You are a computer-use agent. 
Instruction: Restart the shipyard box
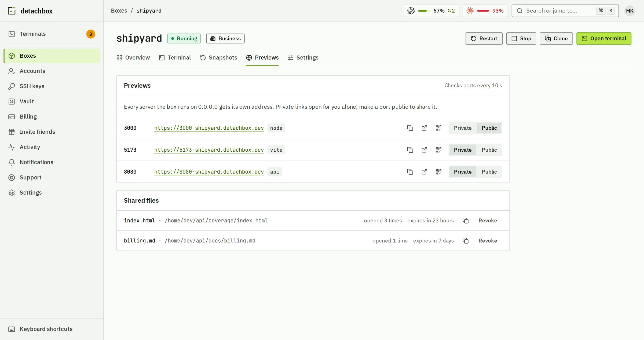click(484, 39)
